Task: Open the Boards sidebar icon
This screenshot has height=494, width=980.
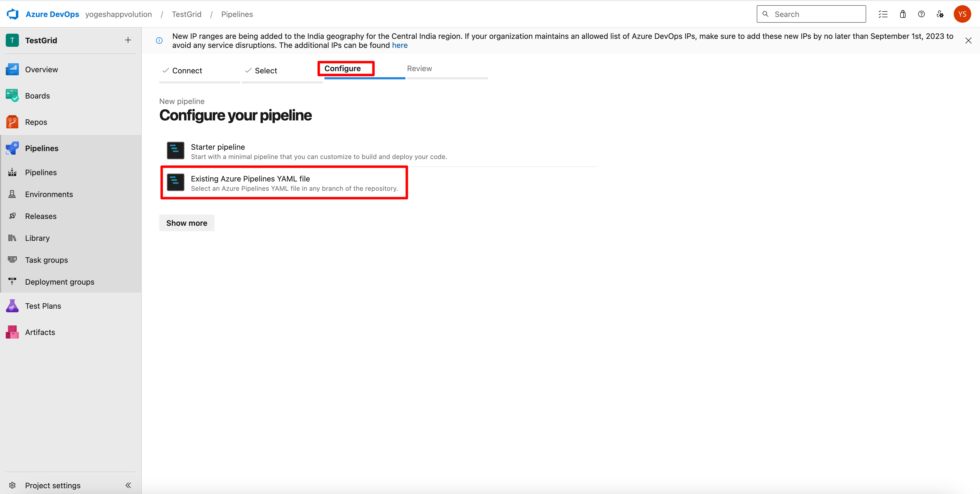Action: [x=12, y=96]
